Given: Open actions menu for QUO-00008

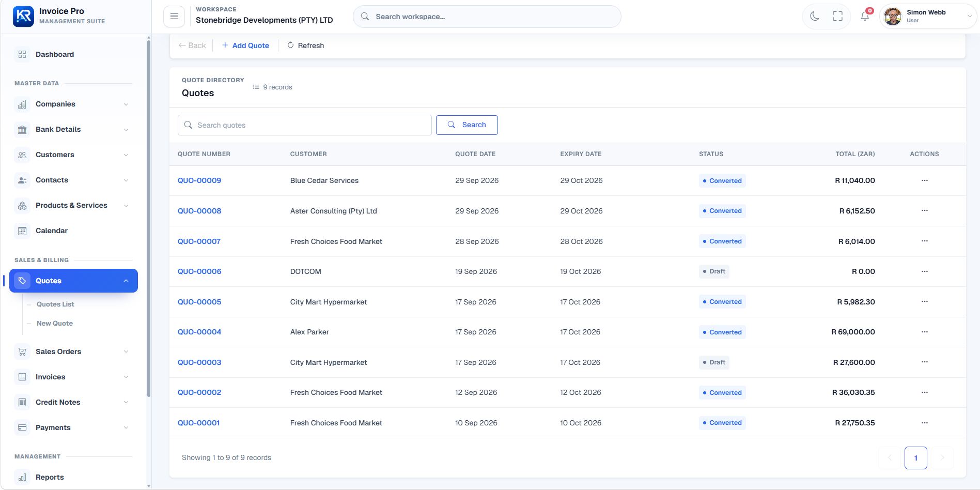Looking at the screenshot, I should tap(925, 210).
